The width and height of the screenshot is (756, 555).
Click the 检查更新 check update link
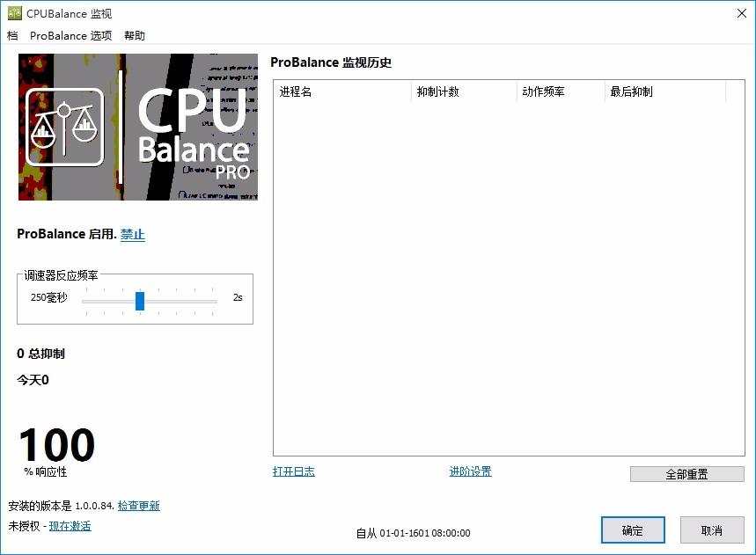tap(139, 506)
